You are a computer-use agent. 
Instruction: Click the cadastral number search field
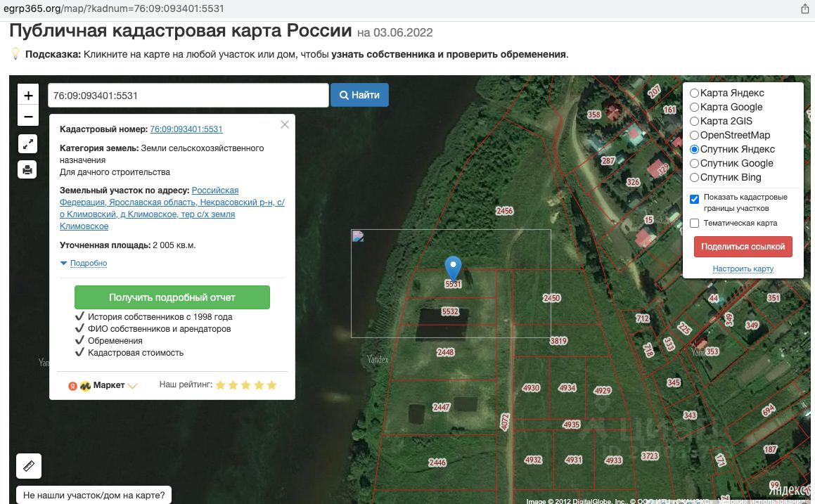pyautogui.click(x=188, y=96)
